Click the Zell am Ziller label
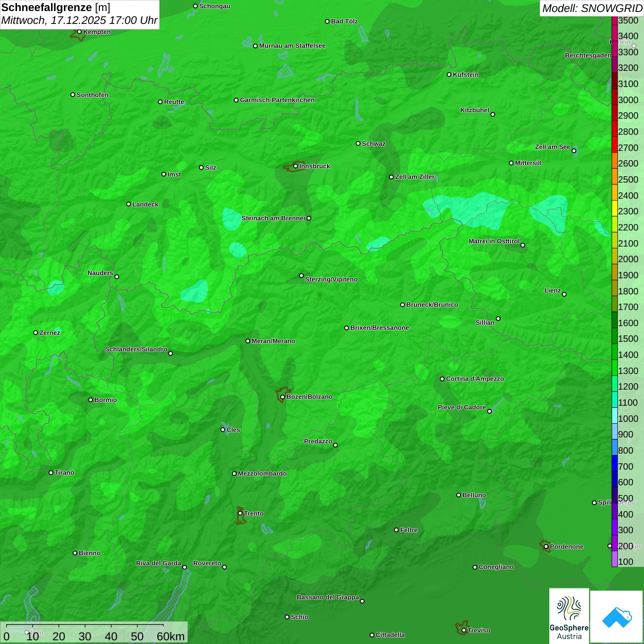The width and height of the screenshot is (644, 644). [x=415, y=177]
